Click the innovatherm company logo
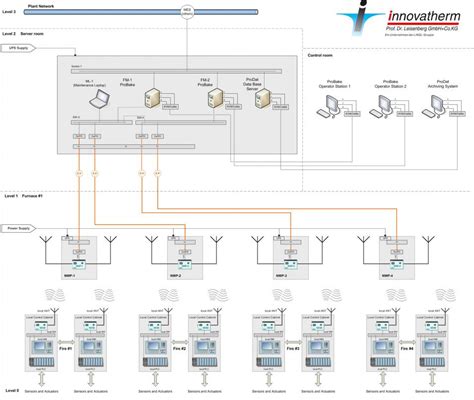Screen dimensions: 474x400 (x=399, y=18)
